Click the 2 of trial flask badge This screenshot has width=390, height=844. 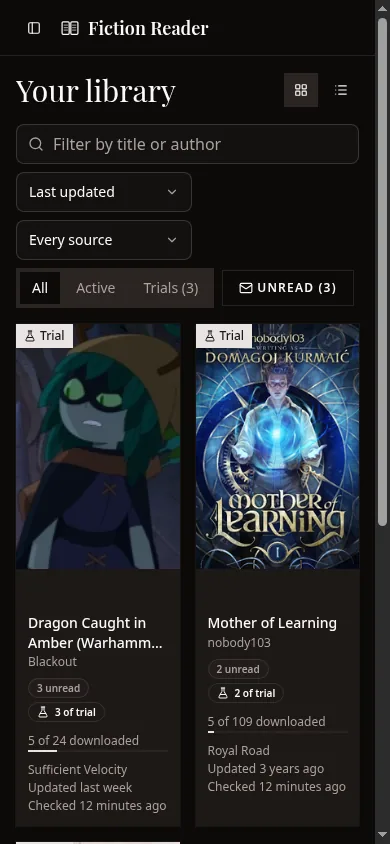tap(246, 693)
